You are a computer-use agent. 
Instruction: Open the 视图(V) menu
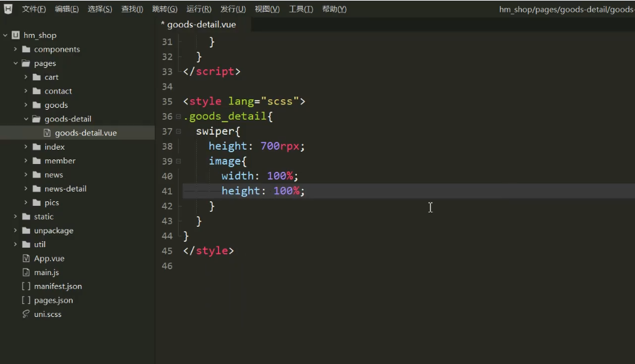267,9
